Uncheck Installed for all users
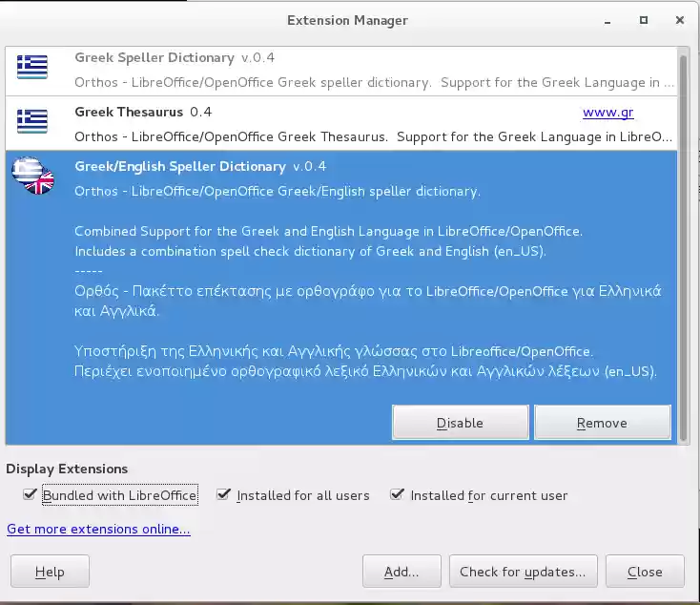Screen dimensions: 700x605 pyautogui.click(x=224, y=495)
